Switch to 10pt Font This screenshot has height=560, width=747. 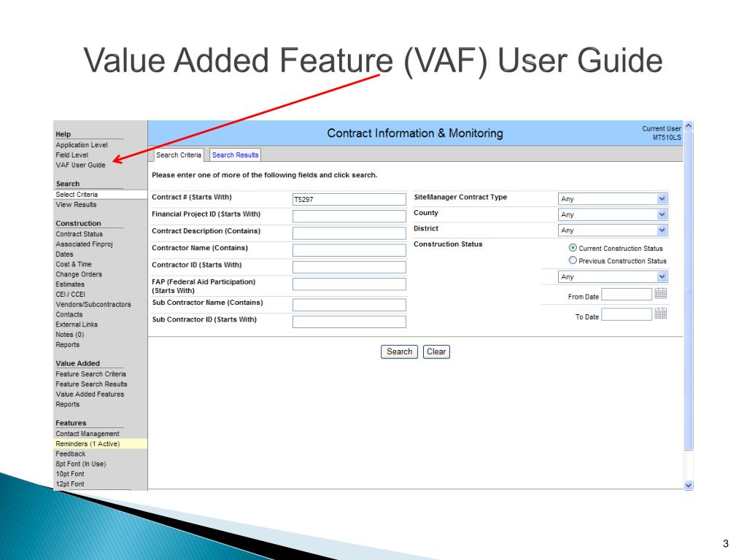point(69,474)
